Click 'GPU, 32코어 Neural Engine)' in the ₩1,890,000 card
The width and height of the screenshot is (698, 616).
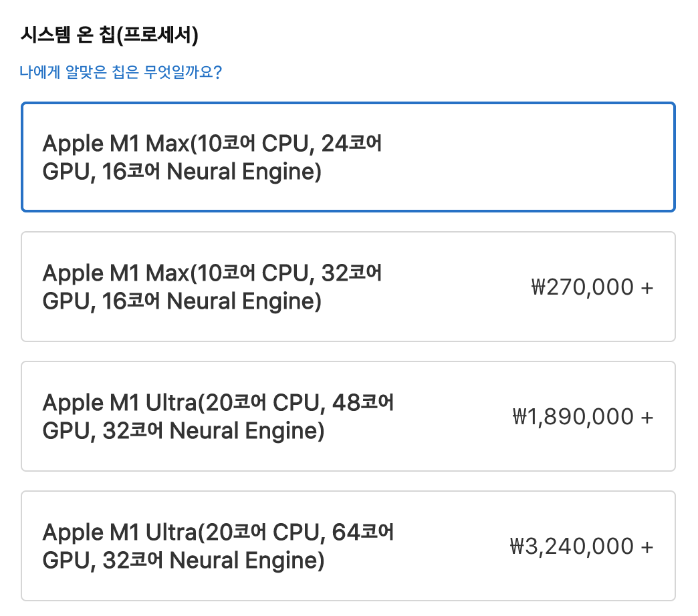(183, 432)
